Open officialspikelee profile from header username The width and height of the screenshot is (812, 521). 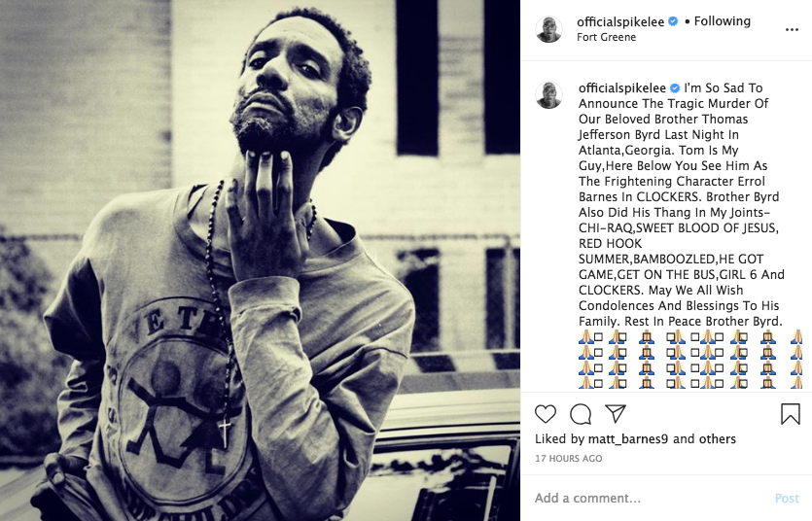620,21
